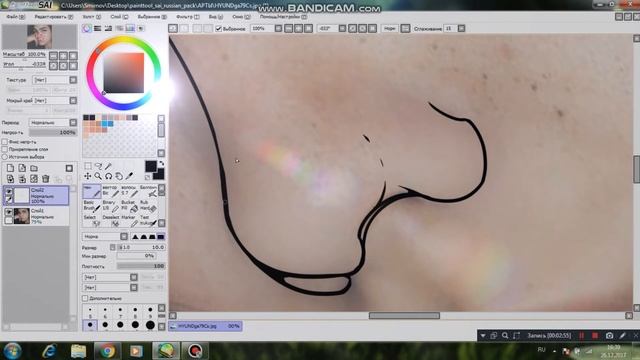The height and width of the screenshot is (360, 640).
Task: Toggle the preserve opacity checkbox
Action: click(4, 142)
